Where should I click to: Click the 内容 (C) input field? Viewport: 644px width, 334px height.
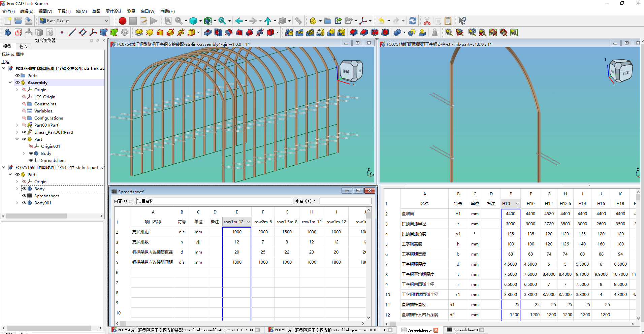pyautogui.click(x=215, y=201)
